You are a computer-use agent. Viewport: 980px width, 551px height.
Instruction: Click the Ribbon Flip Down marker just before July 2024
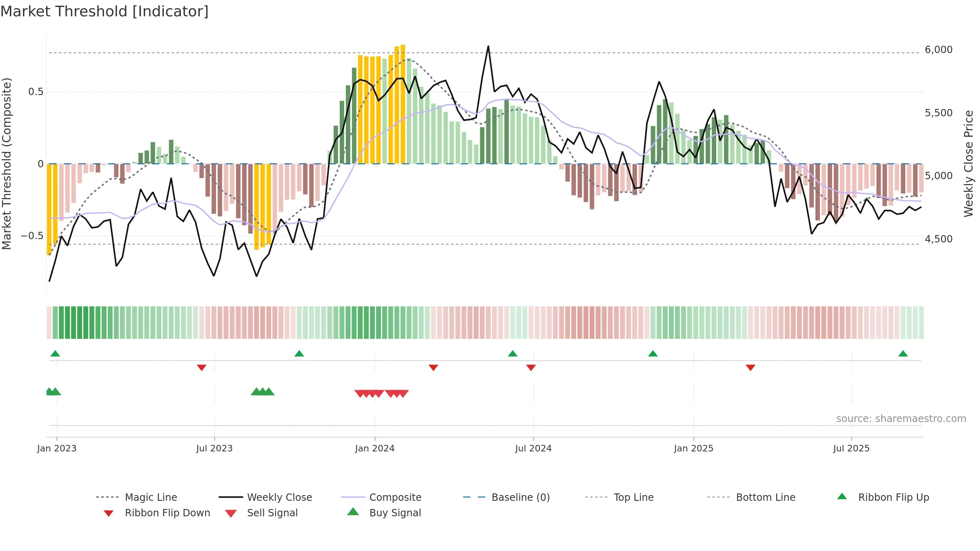(x=531, y=368)
